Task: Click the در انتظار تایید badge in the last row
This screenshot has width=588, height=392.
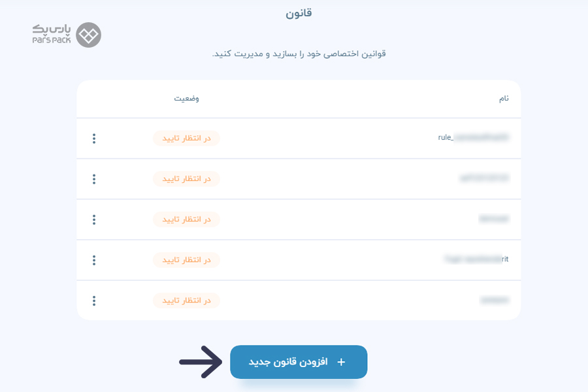Action: click(186, 301)
